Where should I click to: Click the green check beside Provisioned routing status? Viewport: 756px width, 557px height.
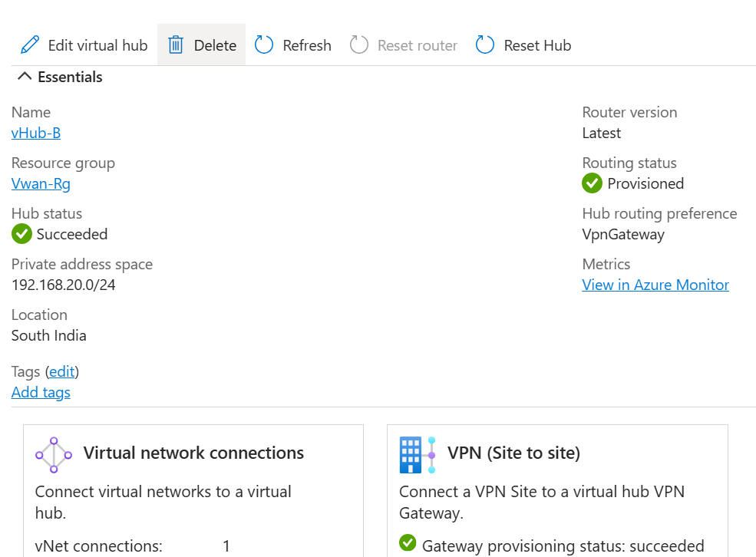tap(591, 183)
